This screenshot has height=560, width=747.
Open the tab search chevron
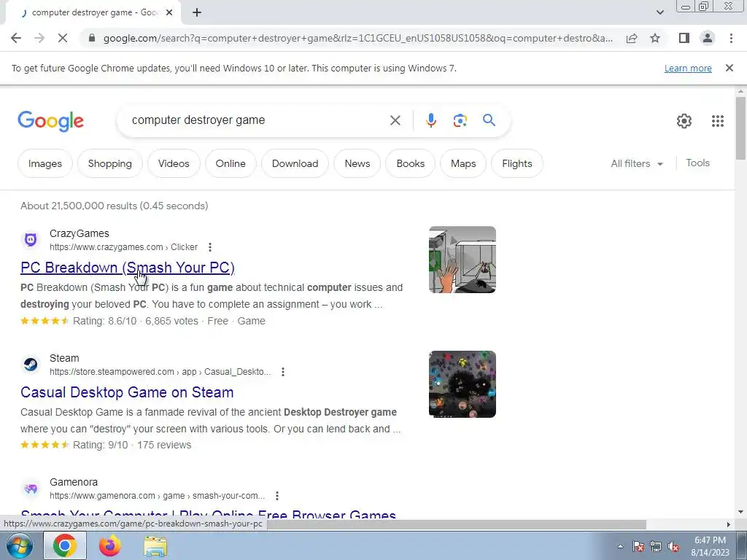coord(659,12)
